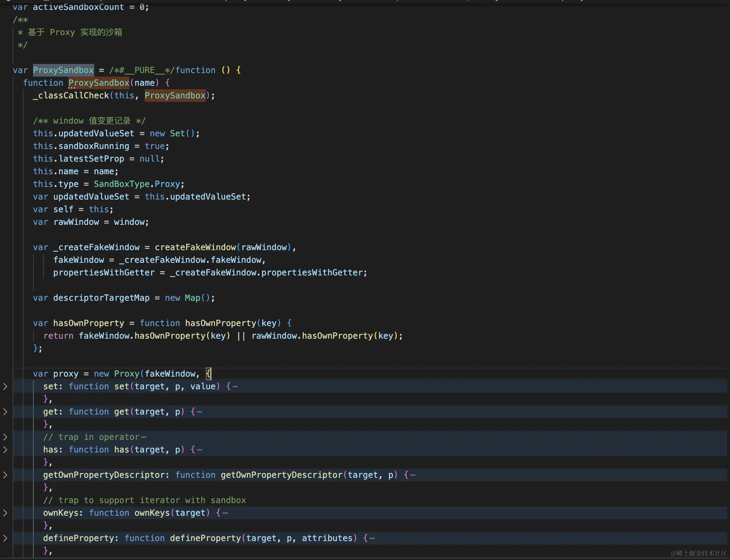
Task: Click propertiesWithGetter variable on left side
Action: point(104,273)
